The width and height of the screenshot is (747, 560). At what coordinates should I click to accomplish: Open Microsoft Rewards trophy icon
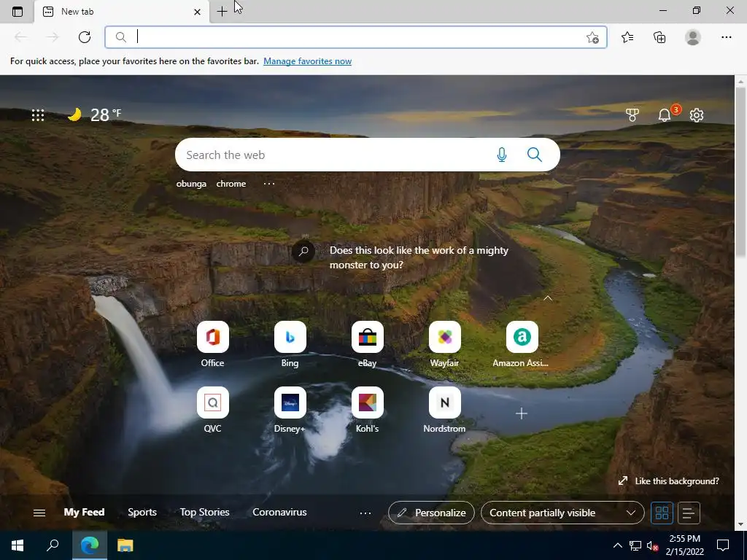632,114
